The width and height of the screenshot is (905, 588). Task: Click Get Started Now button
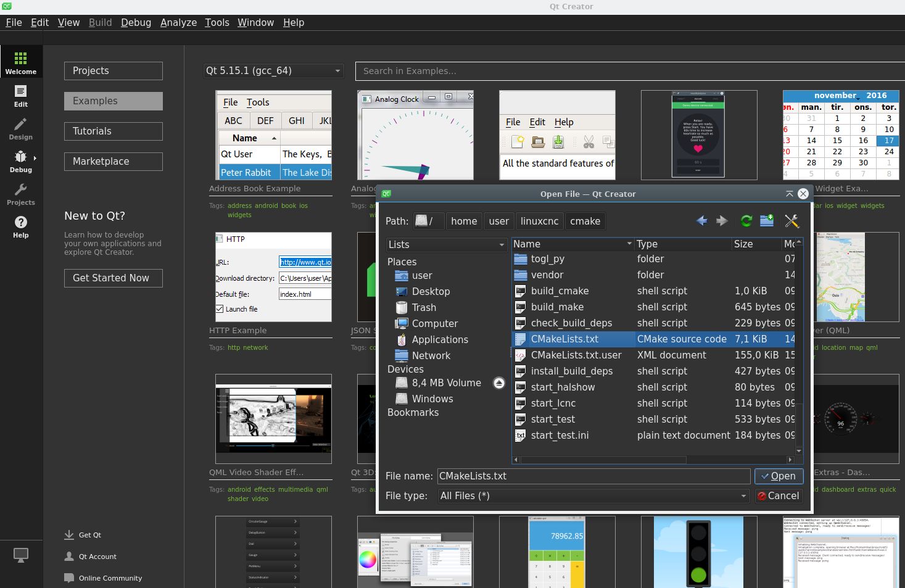(x=114, y=278)
